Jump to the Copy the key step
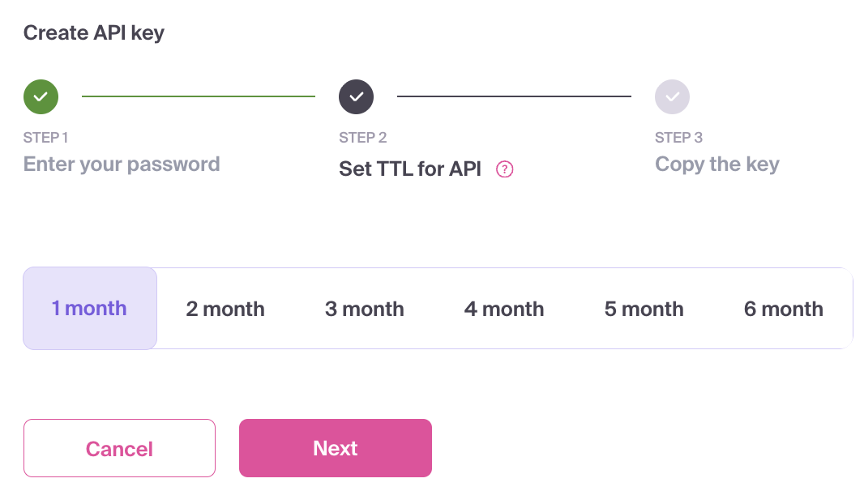 coord(716,164)
